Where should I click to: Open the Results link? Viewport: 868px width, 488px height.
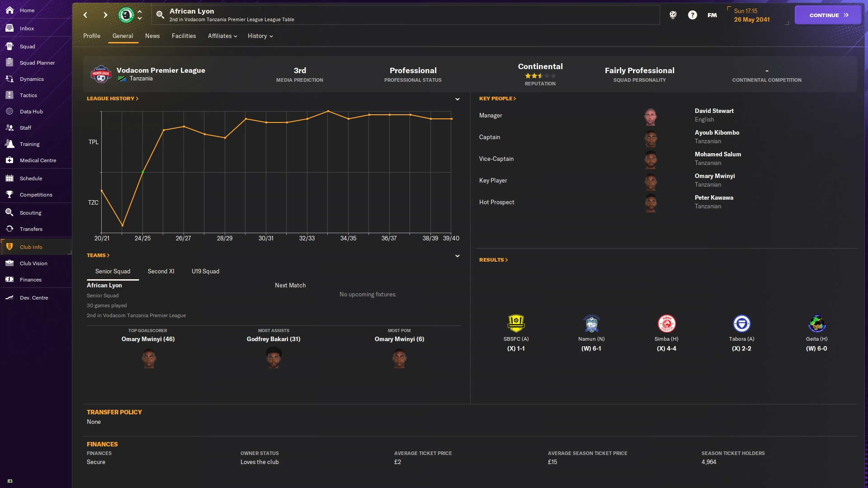493,260
